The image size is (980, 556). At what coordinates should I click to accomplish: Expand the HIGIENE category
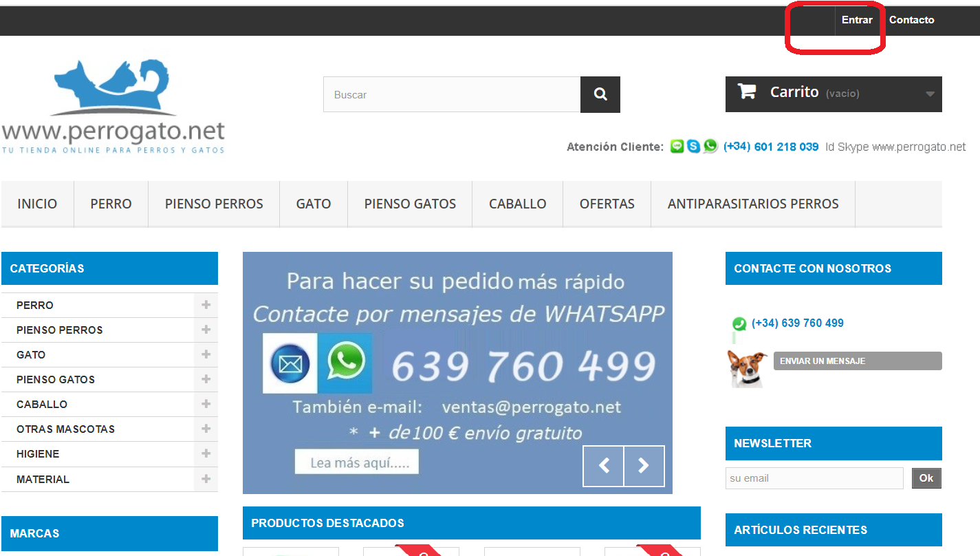[x=206, y=453]
